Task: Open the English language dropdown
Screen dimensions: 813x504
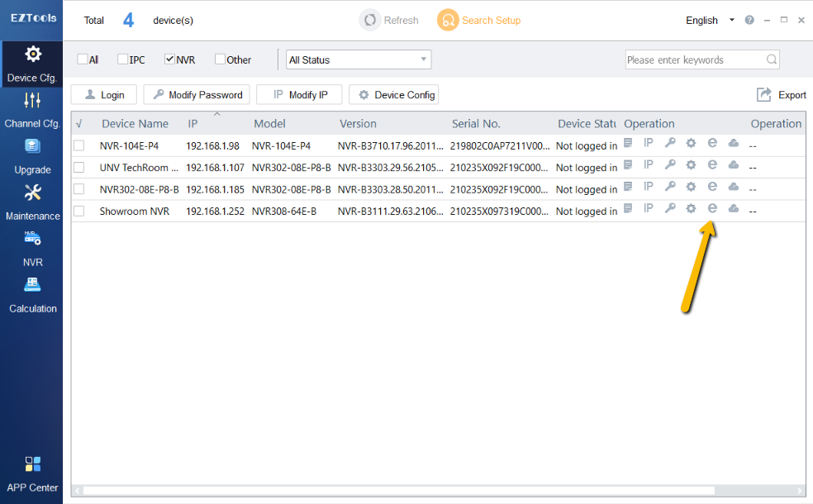Action: 710,20
